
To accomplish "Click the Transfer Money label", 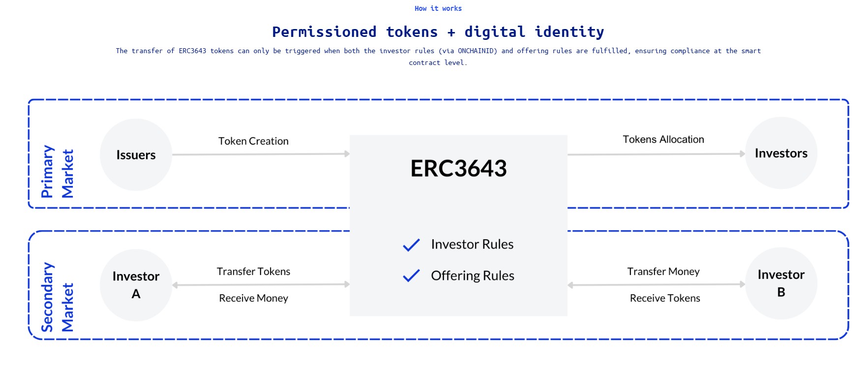I will click(663, 272).
